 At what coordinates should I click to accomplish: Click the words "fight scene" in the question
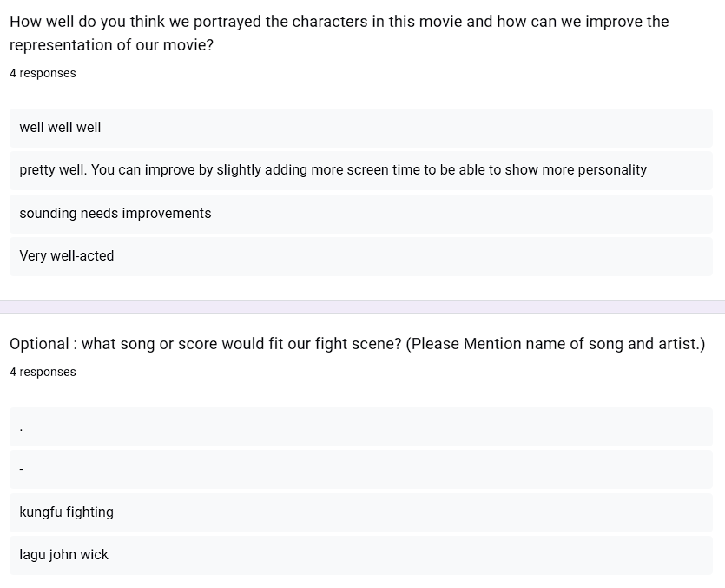click(x=358, y=345)
